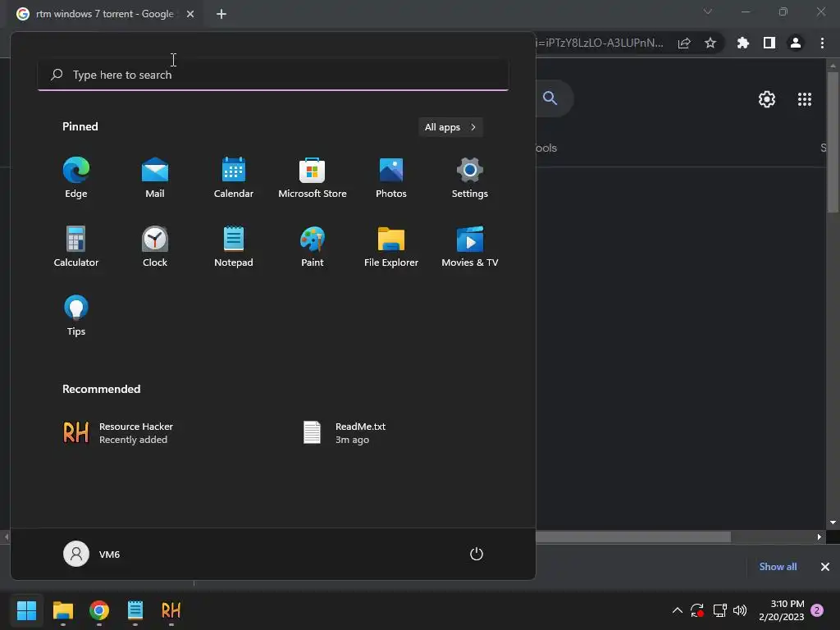Launch Calculator
The width and height of the screenshot is (840, 630).
(76, 246)
